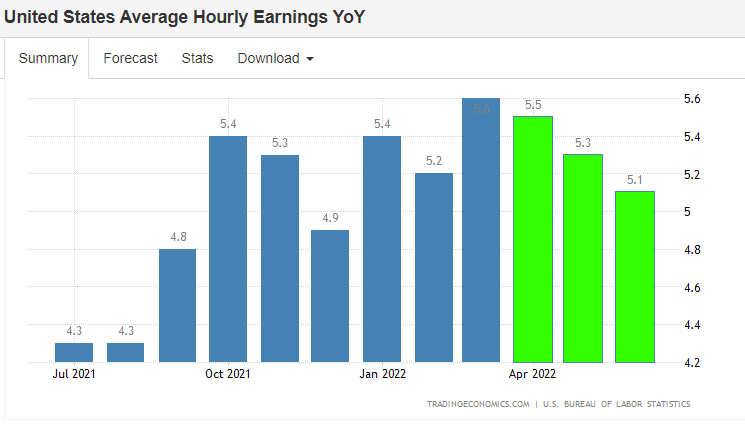Viewport: 745px width, 442px height.
Task: Select the Stats tab
Action: (197, 58)
